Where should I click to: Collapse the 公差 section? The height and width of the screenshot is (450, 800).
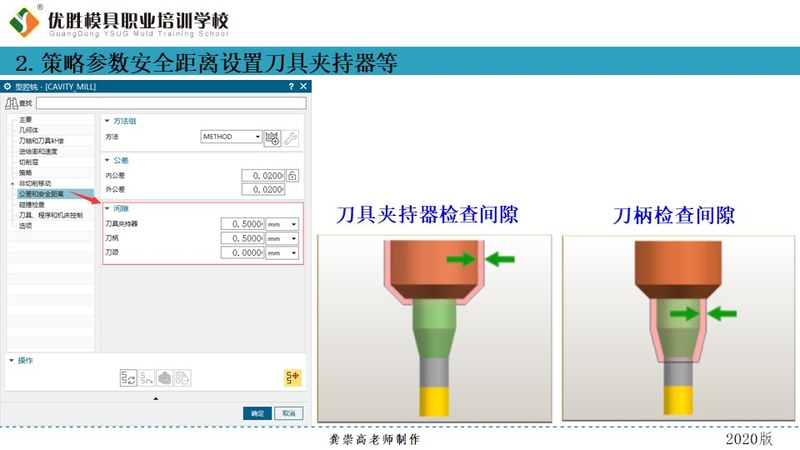pyautogui.click(x=107, y=160)
